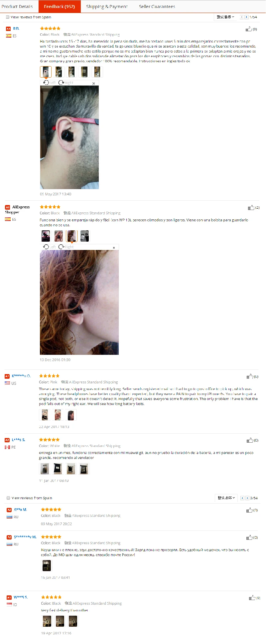Open the Seller Guarantees tab

pos(157,6)
